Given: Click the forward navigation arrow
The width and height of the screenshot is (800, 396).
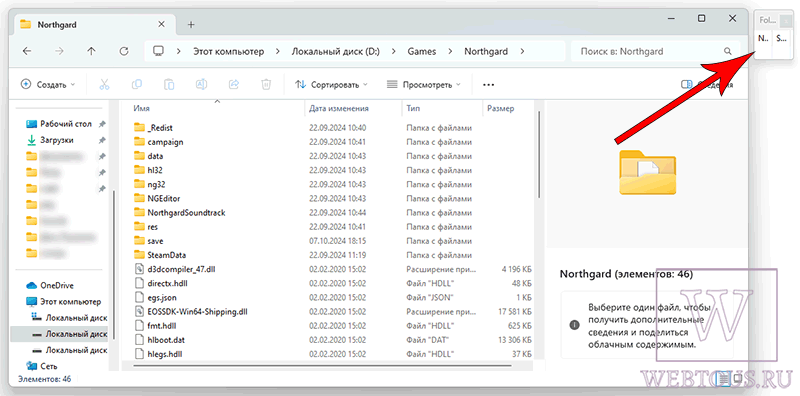Looking at the screenshot, I should pos(59,51).
